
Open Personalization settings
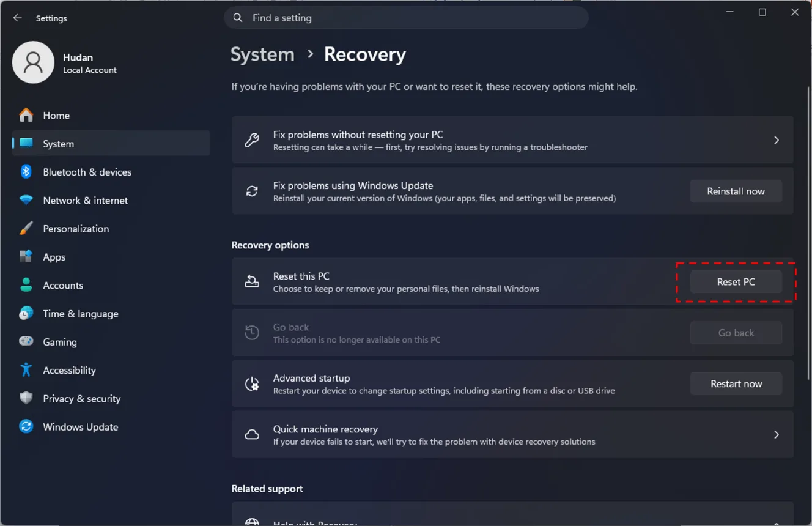[111, 228]
